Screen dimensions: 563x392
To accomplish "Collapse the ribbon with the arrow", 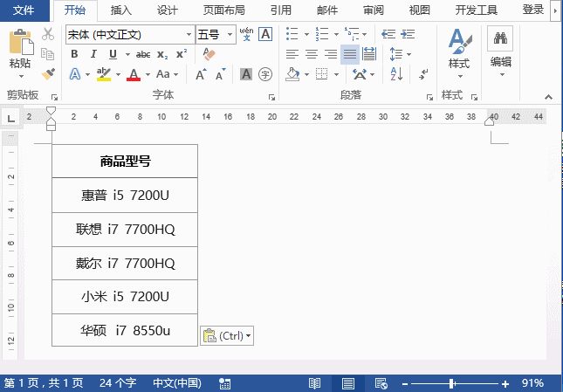I will (x=548, y=97).
